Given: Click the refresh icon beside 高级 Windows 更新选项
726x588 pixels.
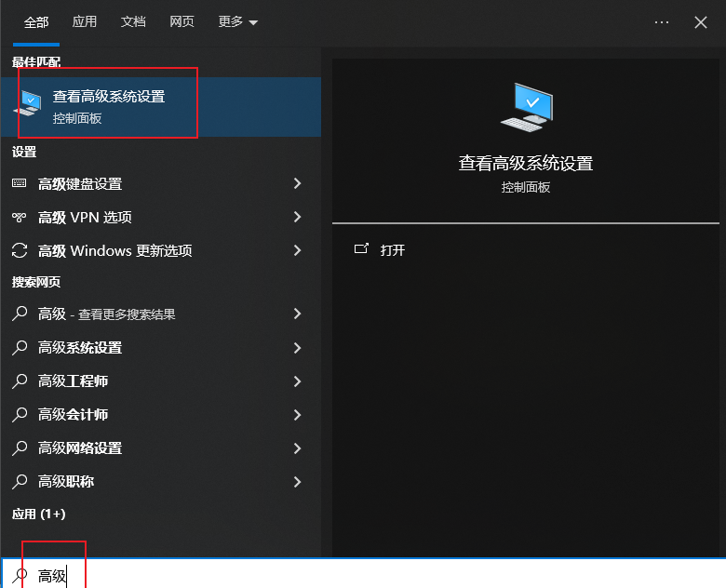Looking at the screenshot, I should coord(20,251).
